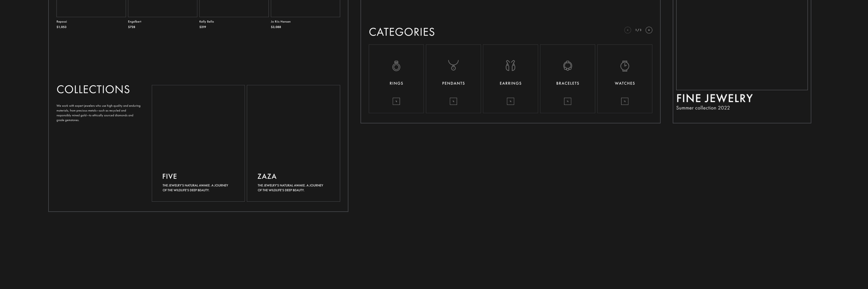The width and height of the screenshot is (868, 289).
Task: Go to previous categories page arrow
Action: click(x=627, y=30)
